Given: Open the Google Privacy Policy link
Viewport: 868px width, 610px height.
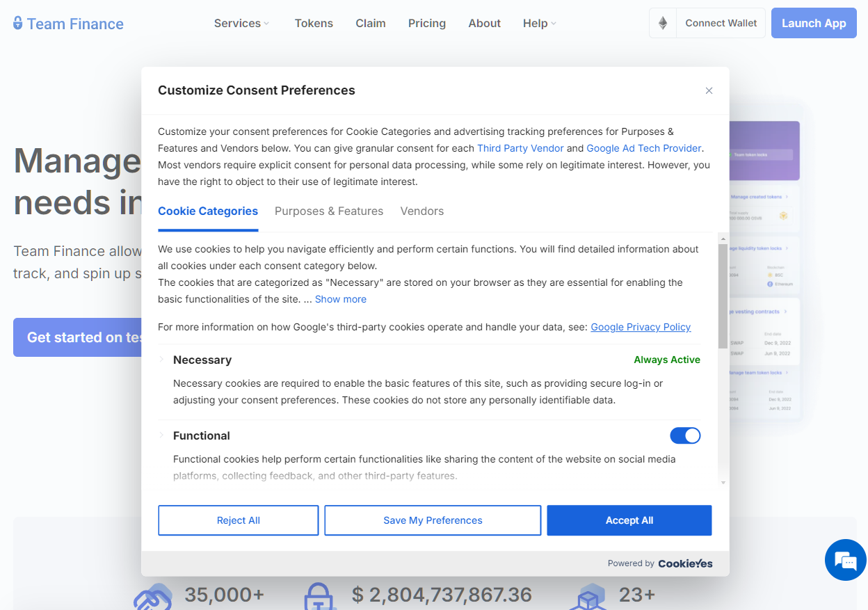Looking at the screenshot, I should point(641,327).
